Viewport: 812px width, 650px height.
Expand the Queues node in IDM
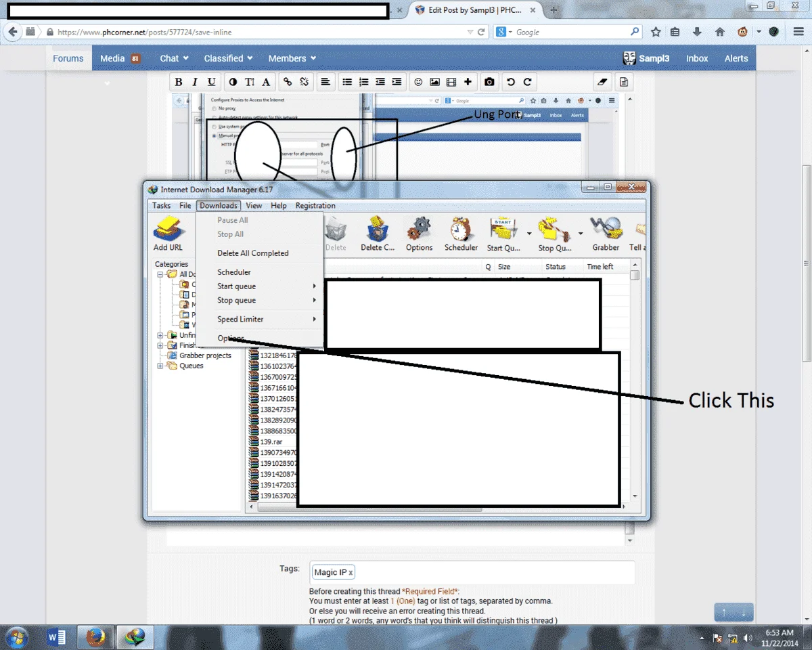pyautogui.click(x=160, y=366)
